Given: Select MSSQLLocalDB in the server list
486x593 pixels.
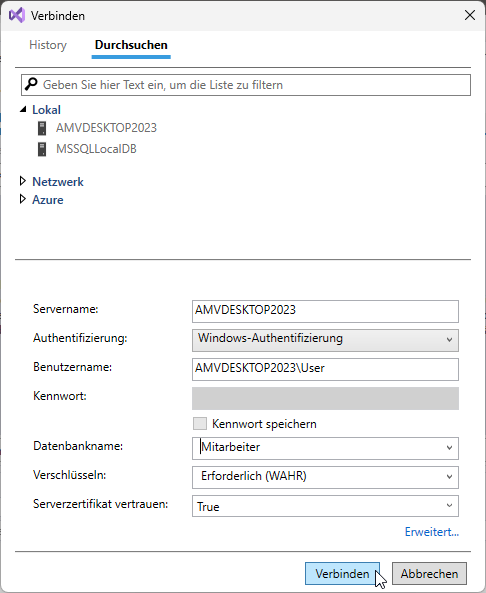Looking at the screenshot, I should (96, 149).
